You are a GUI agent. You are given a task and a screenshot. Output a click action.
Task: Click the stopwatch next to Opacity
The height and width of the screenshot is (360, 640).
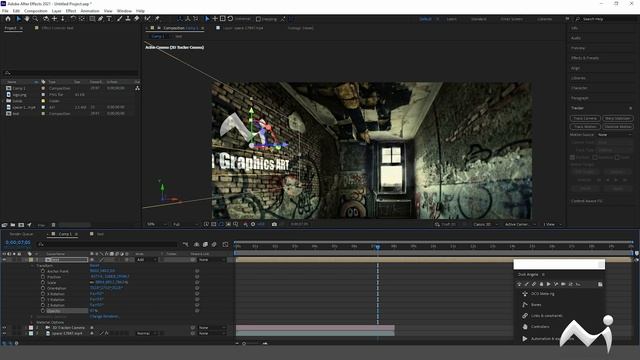tap(43, 311)
